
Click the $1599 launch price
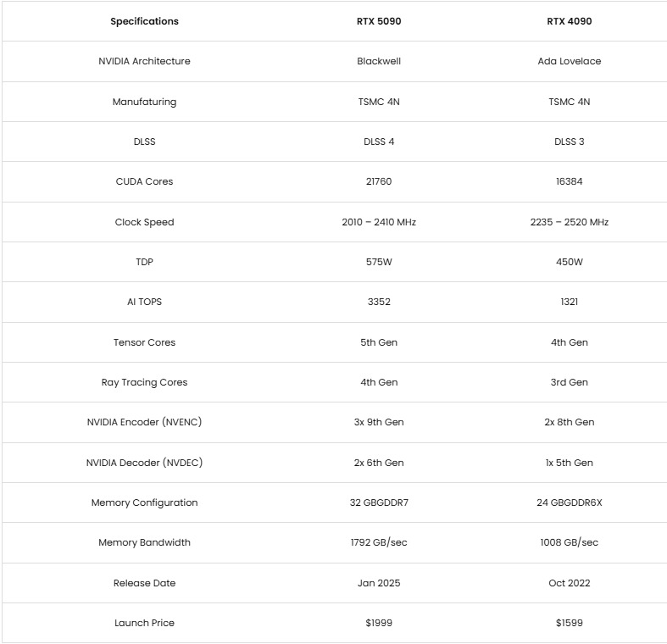pyautogui.click(x=569, y=623)
